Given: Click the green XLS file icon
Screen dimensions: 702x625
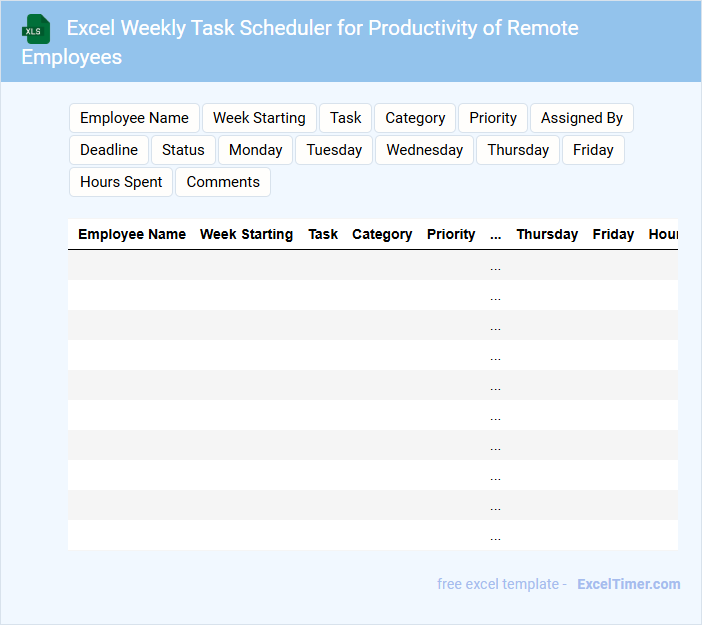Looking at the screenshot, I should tap(36, 29).
